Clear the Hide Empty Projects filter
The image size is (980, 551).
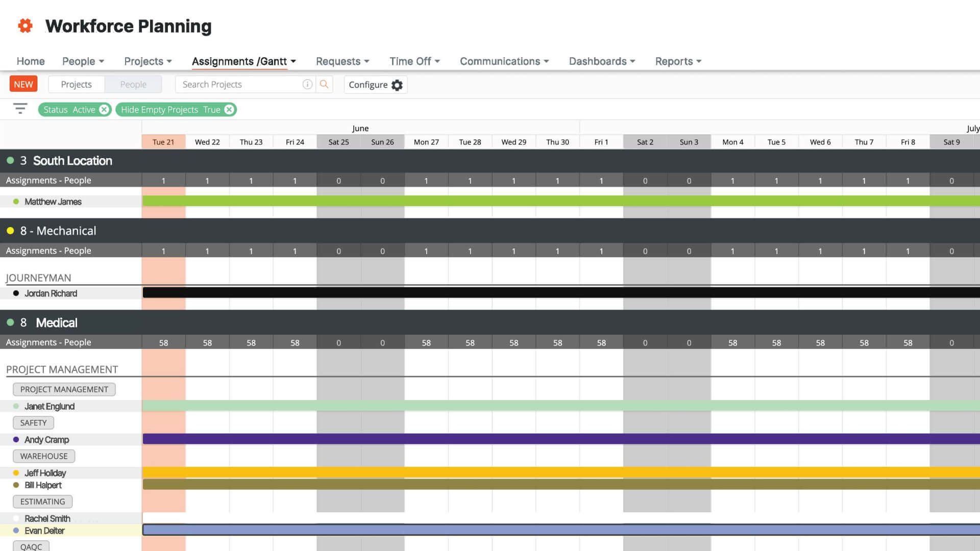pos(229,109)
